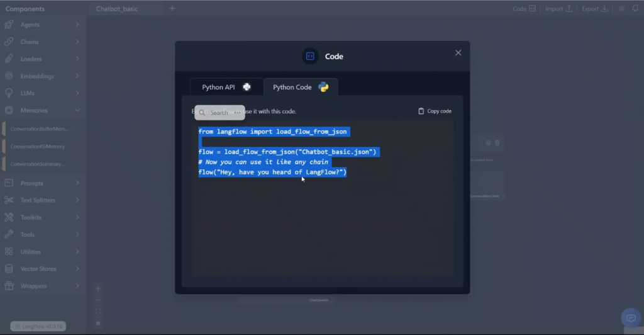Click the Prompts terminal icon

(9, 183)
